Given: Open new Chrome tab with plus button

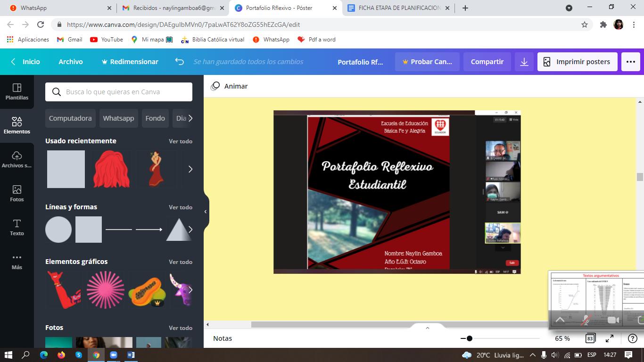Looking at the screenshot, I should (x=465, y=8).
